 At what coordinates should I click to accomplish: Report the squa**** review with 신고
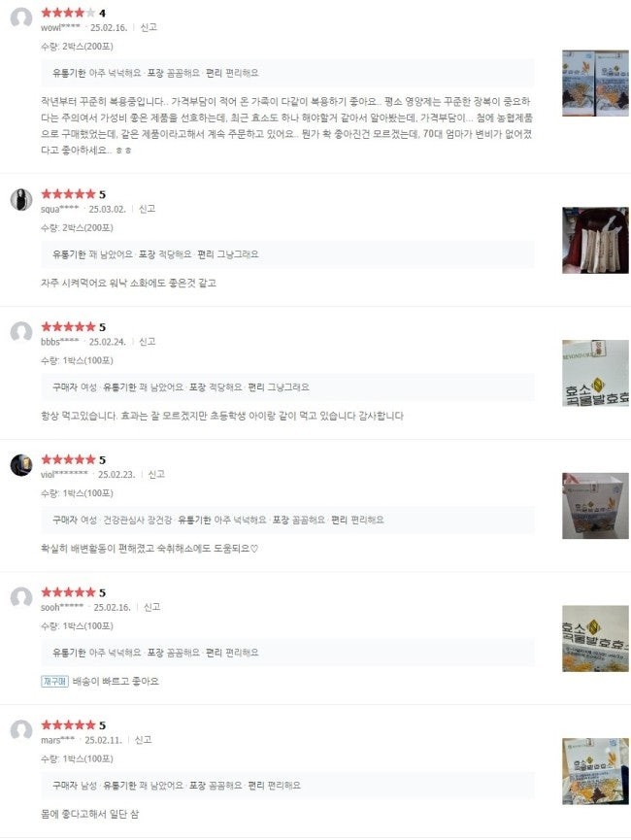coord(147,209)
